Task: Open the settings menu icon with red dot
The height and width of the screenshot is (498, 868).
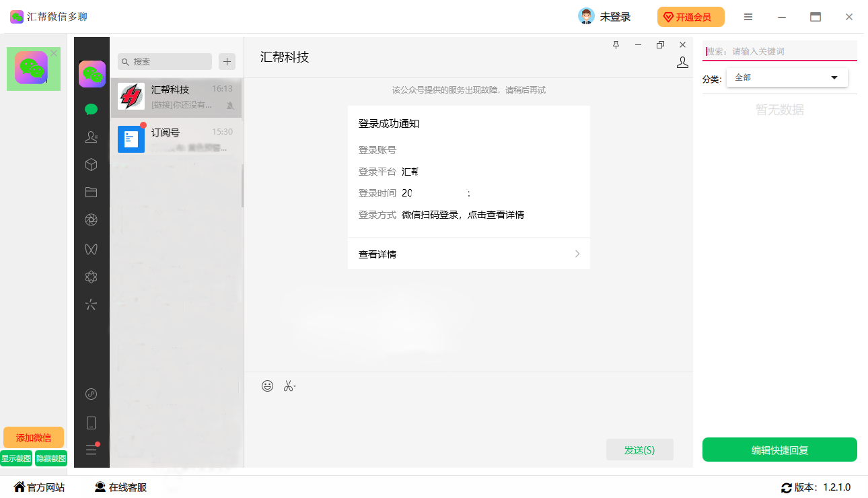Action: coord(92,450)
